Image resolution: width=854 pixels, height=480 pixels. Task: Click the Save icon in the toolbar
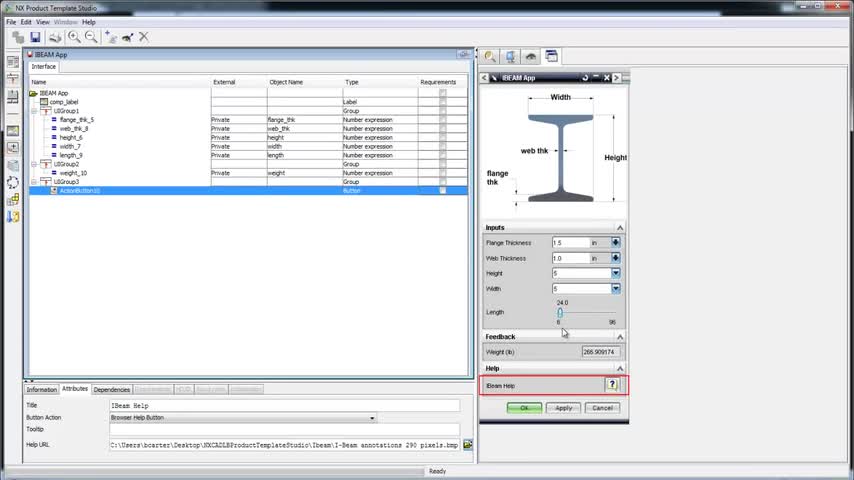coord(35,37)
